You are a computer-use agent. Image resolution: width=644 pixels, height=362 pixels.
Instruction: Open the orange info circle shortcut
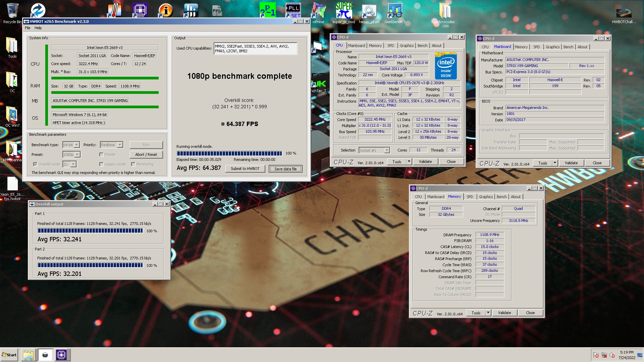click(165, 10)
